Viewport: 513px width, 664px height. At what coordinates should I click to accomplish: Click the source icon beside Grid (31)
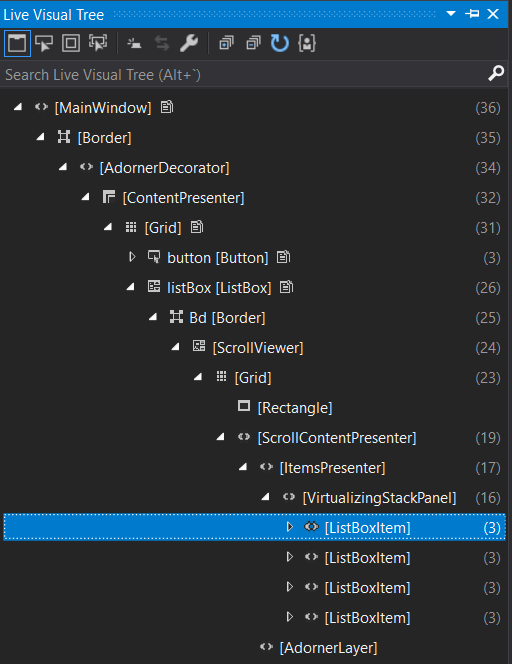click(x=197, y=227)
